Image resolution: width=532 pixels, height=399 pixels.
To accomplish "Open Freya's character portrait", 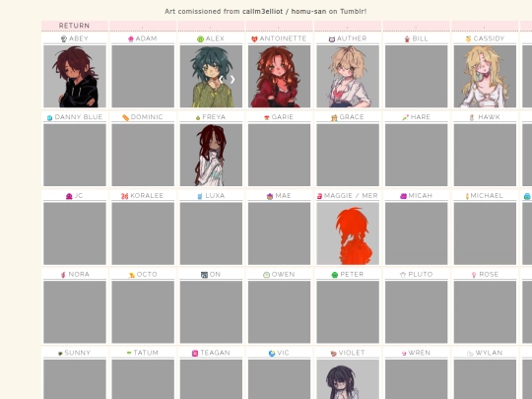I will [211, 155].
